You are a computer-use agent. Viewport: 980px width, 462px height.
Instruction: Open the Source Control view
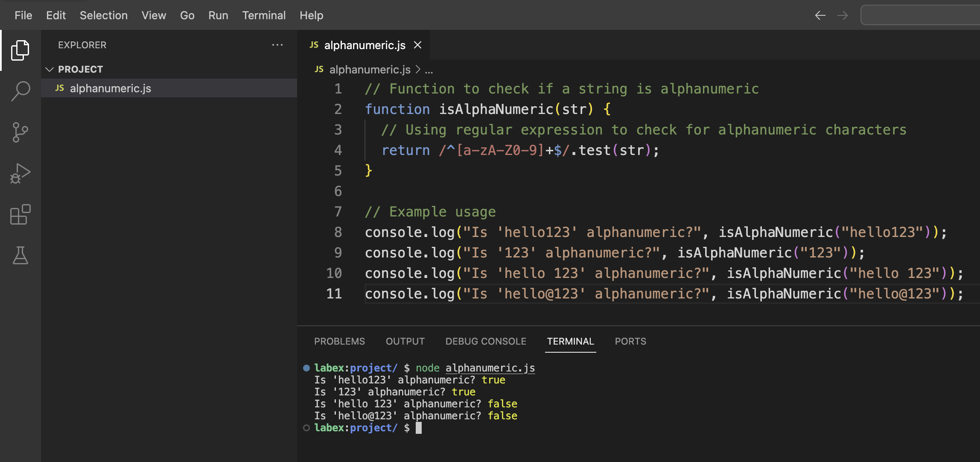point(20,132)
